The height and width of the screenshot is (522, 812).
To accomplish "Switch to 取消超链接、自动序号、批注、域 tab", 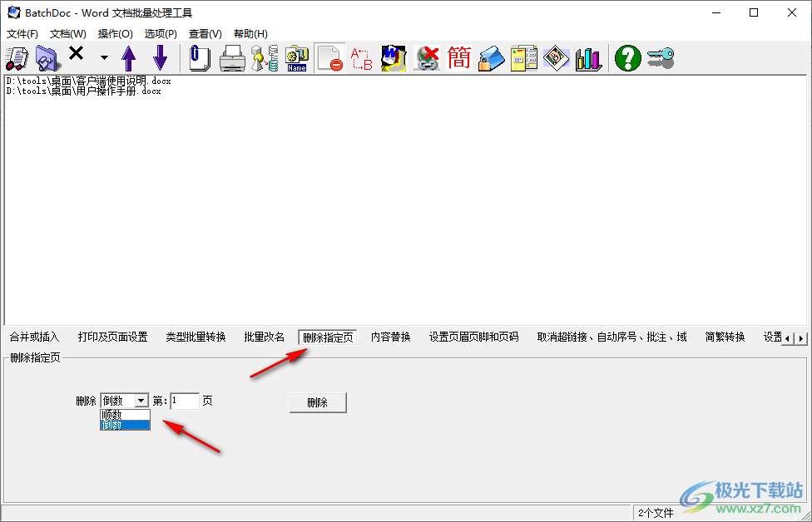I will click(x=611, y=337).
